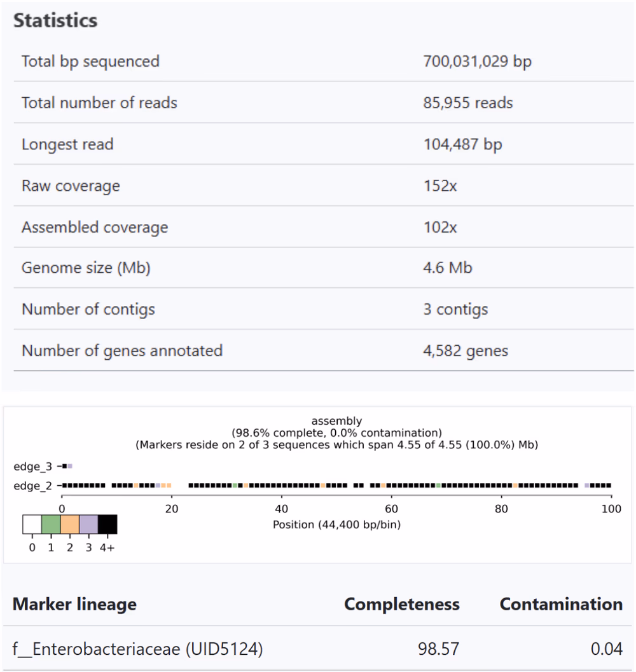The image size is (636, 672).
Task: Click the 4,582 genes value
Action: [x=466, y=351]
